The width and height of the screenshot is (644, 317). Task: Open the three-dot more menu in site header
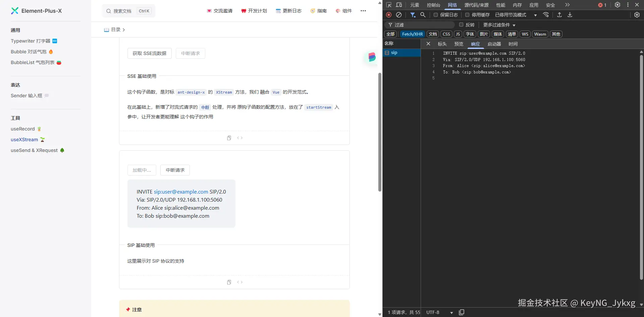point(363,11)
